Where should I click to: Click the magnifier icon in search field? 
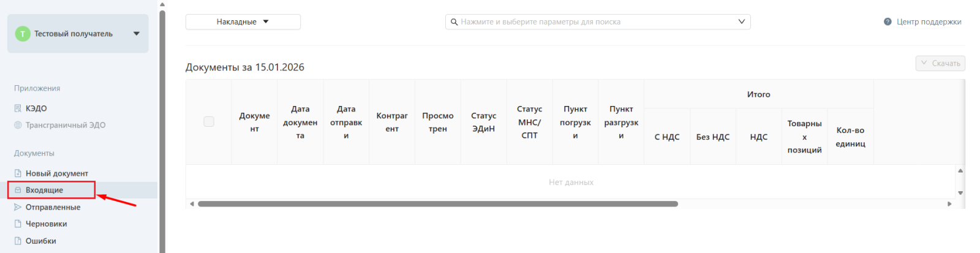(454, 22)
